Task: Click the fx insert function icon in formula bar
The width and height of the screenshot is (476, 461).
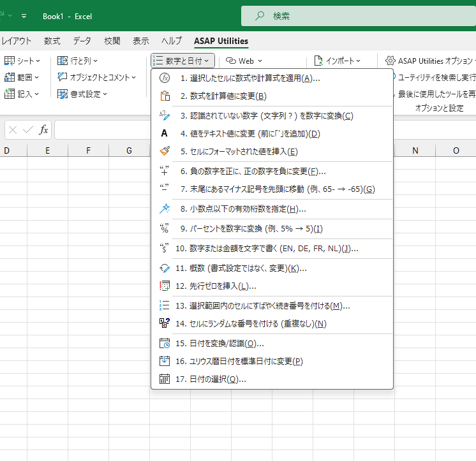Action: (43, 130)
